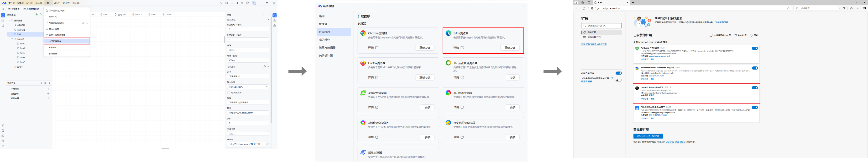Toggle 开发人员模式 switch off
Image resolution: width=868 pixels, height=163 pixels.
[618, 73]
